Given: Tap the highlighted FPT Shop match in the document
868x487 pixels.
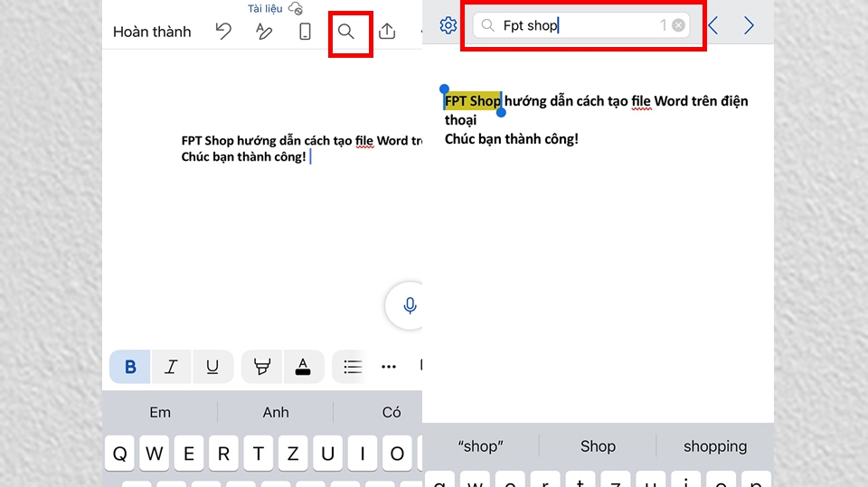Looking at the screenshot, I should [473, 100].
